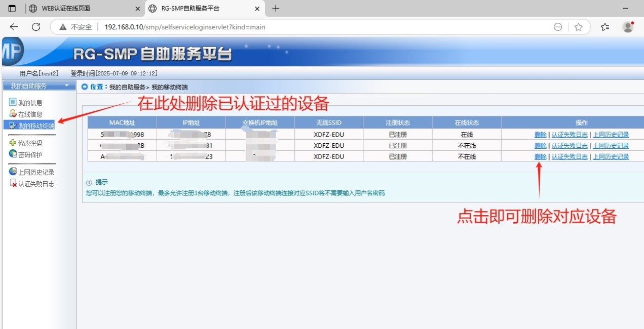
Task: Open the browser profile avatar
Action: click(x=628, y=27)
